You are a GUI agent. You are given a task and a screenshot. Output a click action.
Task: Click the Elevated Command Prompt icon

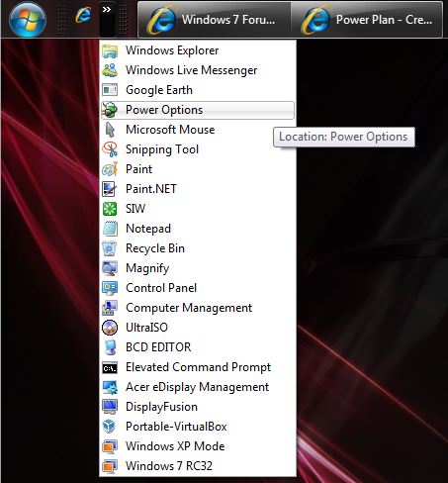tap(110, 367)
